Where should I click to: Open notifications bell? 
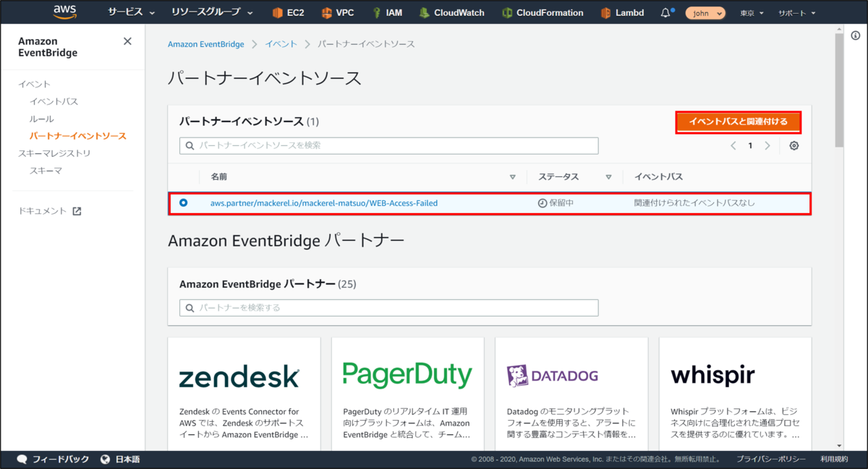tap(666, 13)
